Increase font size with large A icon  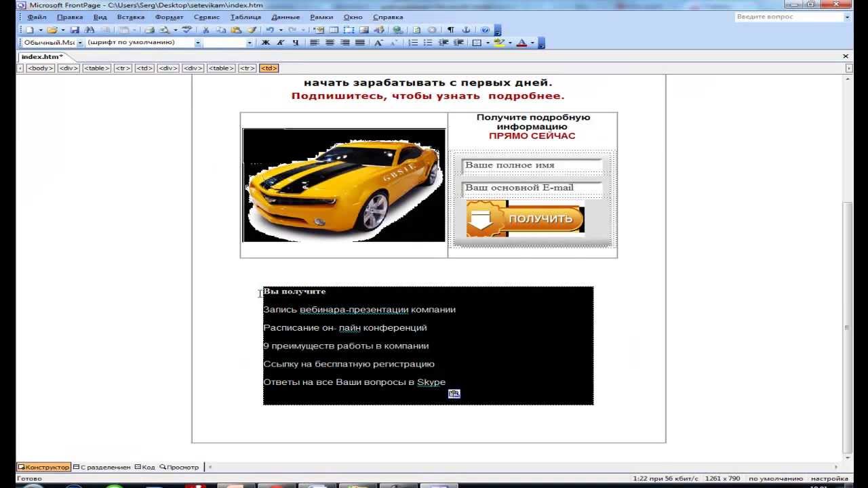378,43
